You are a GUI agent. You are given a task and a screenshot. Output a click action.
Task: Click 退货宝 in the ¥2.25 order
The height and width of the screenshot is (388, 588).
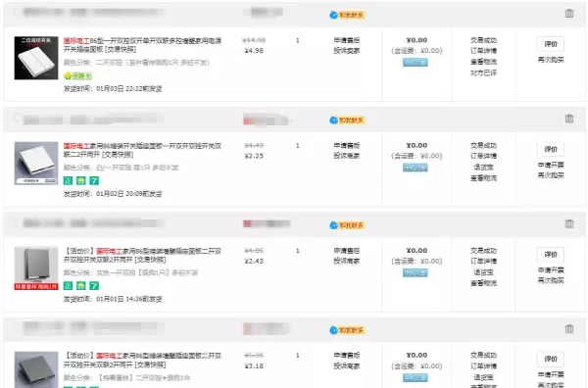[x=484, y=167]
